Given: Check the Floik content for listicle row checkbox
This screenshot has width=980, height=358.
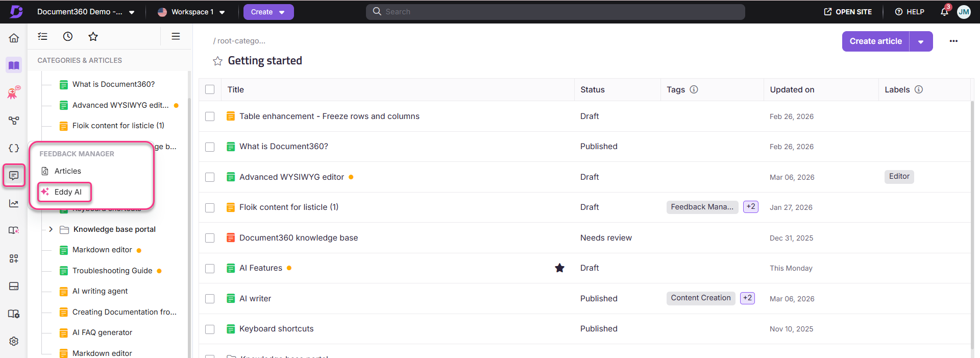Looking at the screenshot, I should click(210, 207).
